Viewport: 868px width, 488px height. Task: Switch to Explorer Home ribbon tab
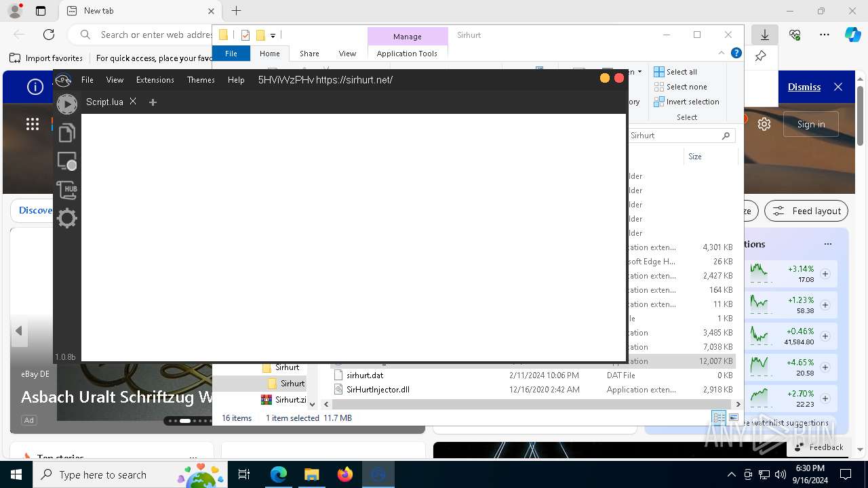pos(269,54)
